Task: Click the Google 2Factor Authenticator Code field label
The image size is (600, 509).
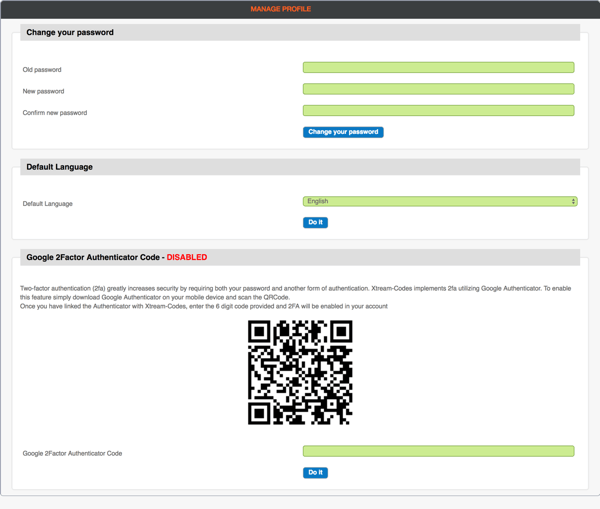Action: coord(72,454)
